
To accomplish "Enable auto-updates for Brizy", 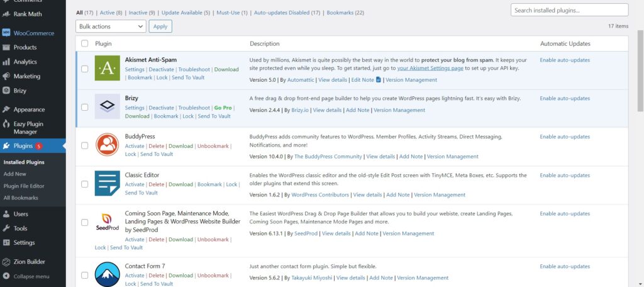I will point(565,98).
